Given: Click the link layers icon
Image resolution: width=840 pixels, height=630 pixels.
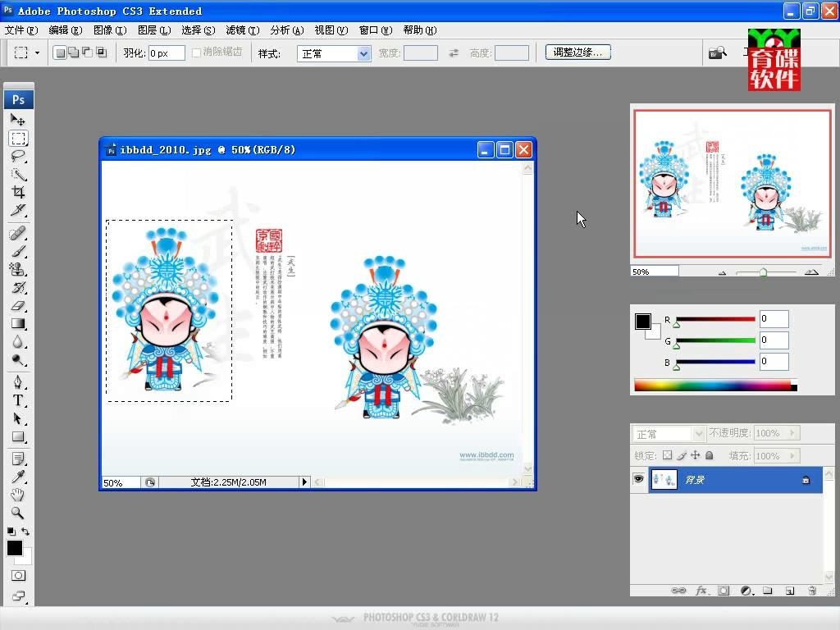Looking at the screenshot, I should 678,591.
